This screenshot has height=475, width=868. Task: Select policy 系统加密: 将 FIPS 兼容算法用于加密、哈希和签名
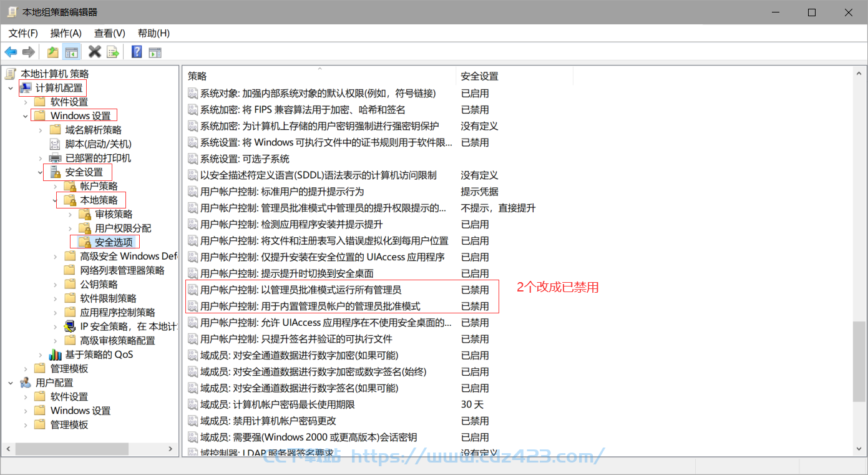[303, 110]
